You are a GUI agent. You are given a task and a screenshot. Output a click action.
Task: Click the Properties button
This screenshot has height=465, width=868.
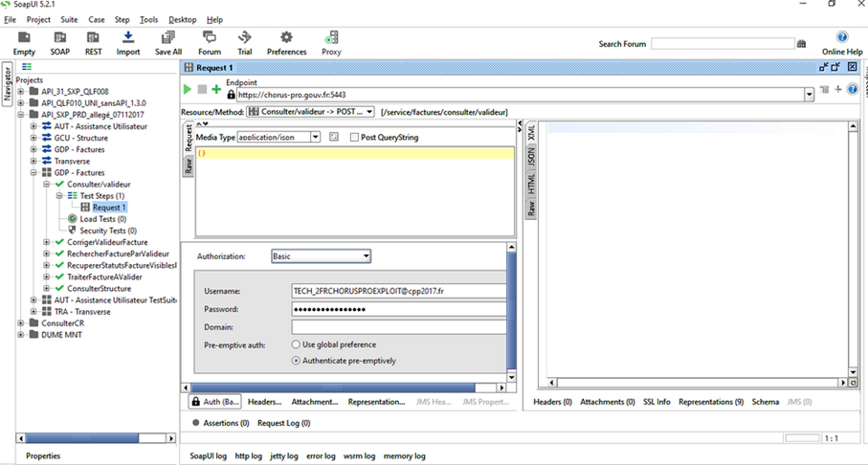tap(43, 456)
